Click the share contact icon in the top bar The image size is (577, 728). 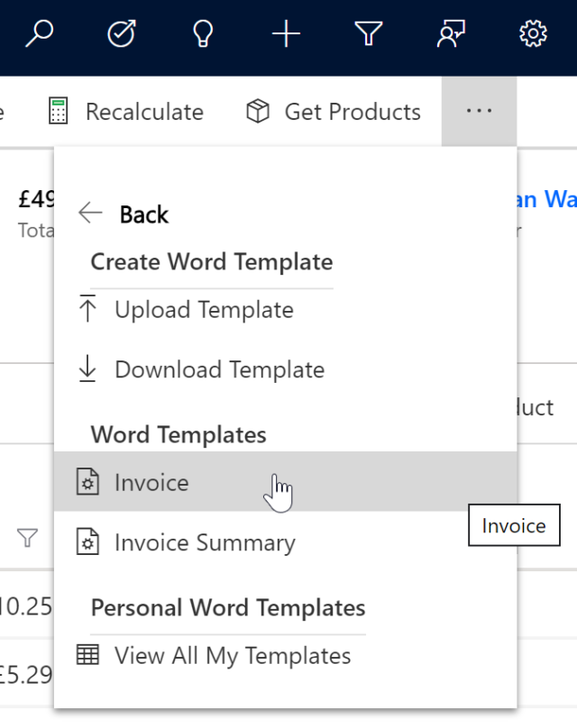450,33
